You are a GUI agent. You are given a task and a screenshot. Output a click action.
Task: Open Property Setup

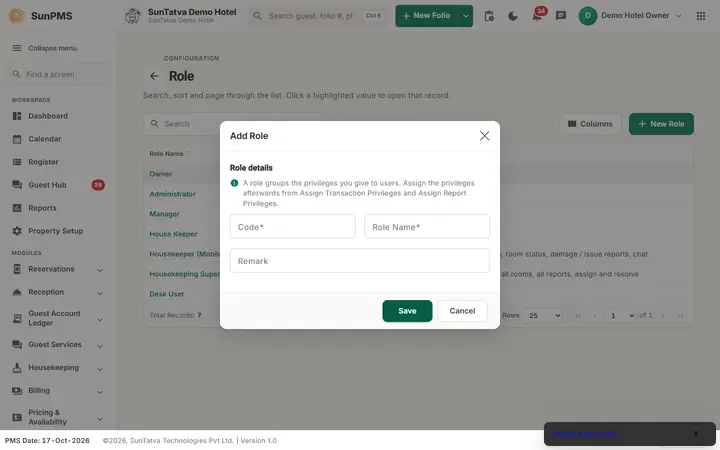coord(58,231)
